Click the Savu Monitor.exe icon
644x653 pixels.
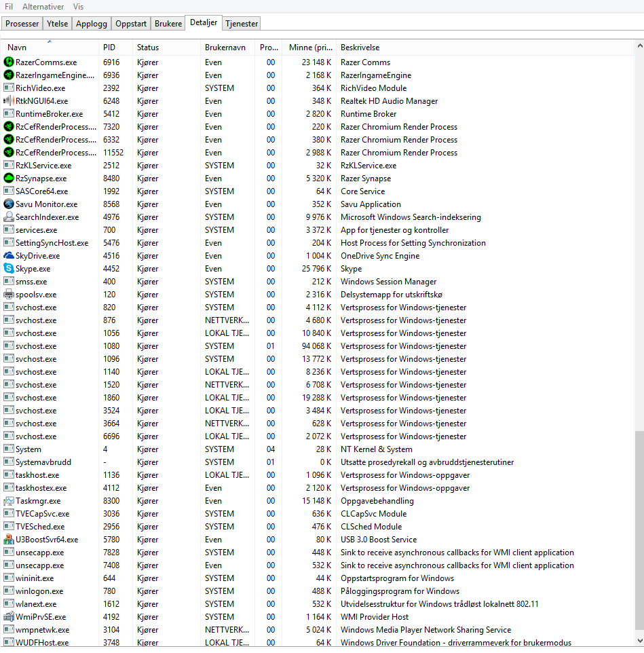click(9, 204)
